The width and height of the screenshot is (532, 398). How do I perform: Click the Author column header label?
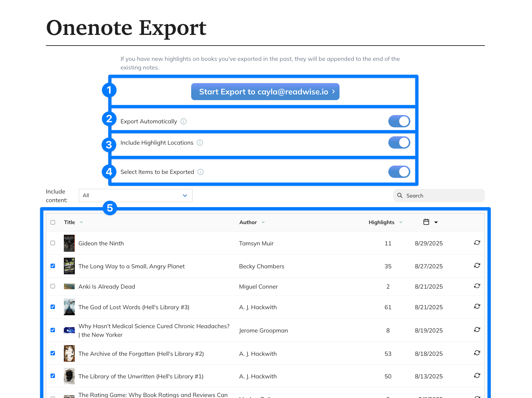tap(248, 222)
